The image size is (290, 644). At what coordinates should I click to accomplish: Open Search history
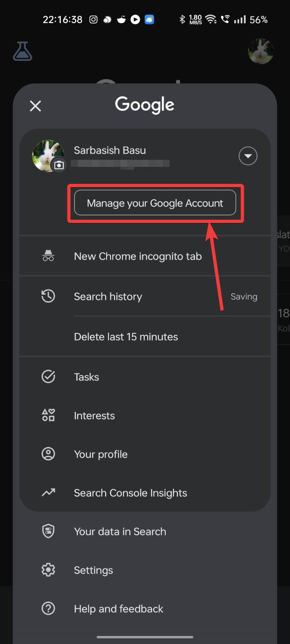coord(145,297)
